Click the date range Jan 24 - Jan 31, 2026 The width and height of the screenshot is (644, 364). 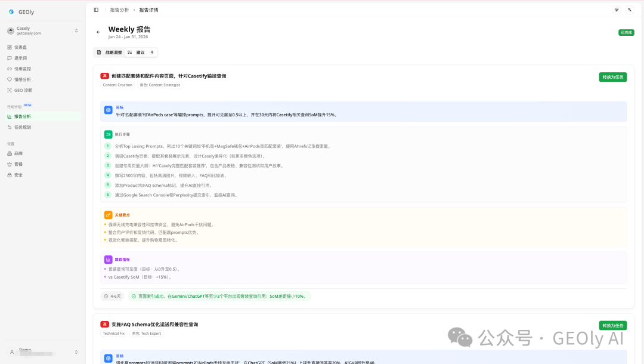tap(128, 37)
